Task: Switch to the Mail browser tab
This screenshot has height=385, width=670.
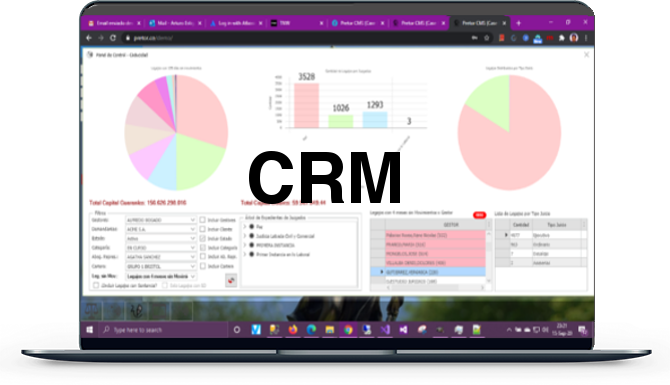Action: [x=175, y=23]
